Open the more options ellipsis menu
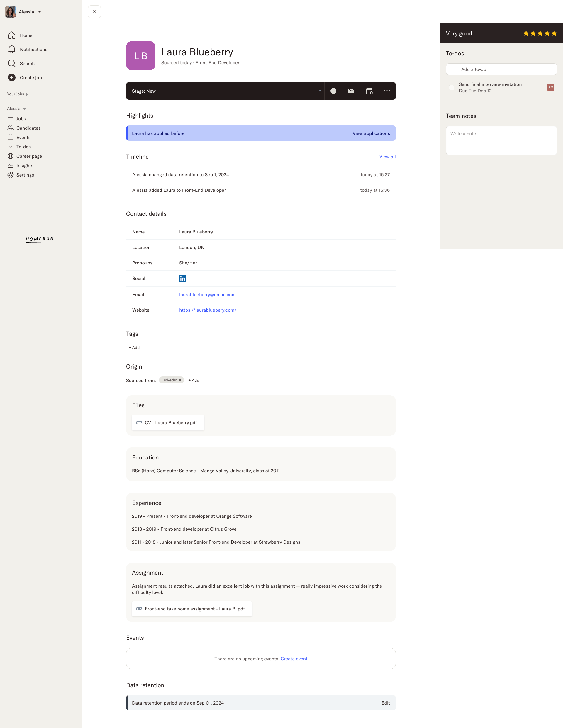This screenshot has width=563, height=728. point(387,91)
